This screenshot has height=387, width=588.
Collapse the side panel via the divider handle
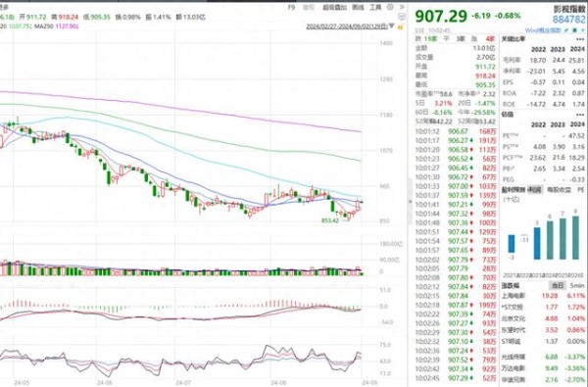410,202
